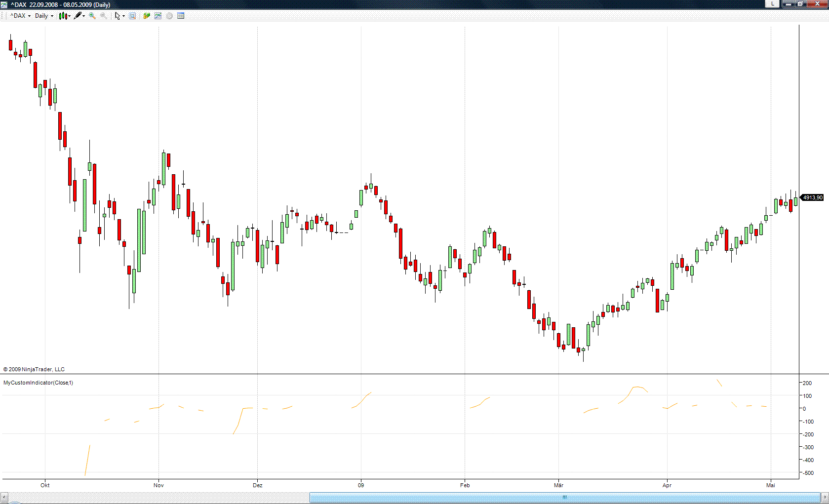Click the grey Strategies icon

pyautogui.click(x=169, y=16)
